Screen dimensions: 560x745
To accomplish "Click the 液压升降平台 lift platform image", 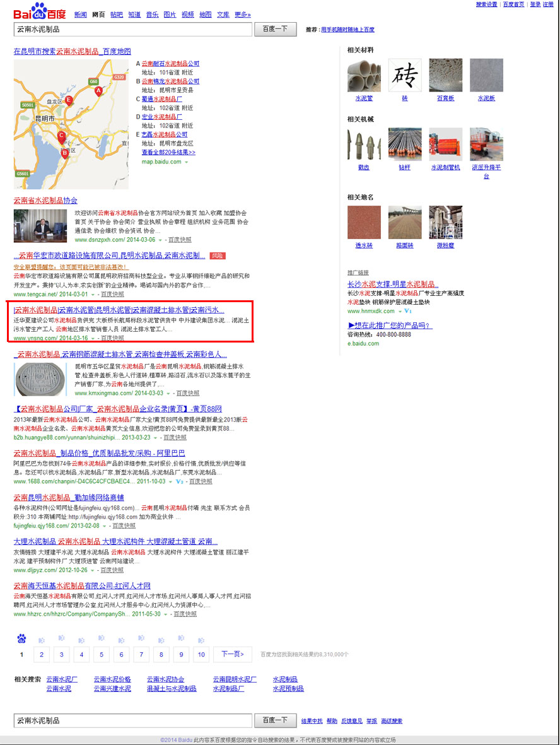I will point(486,144).
